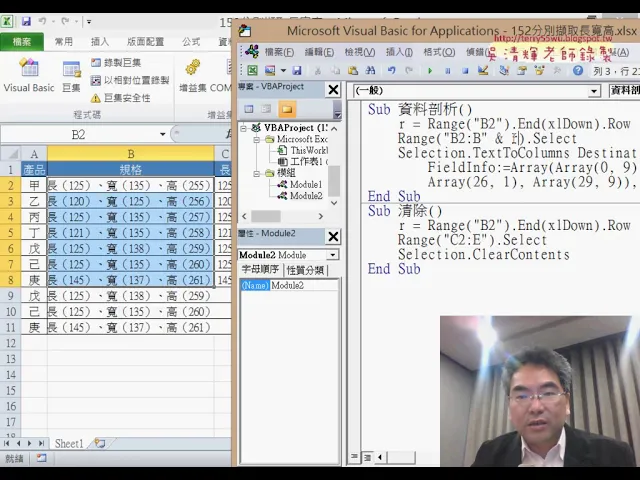Go to first sheet navigation arrow

7,443
